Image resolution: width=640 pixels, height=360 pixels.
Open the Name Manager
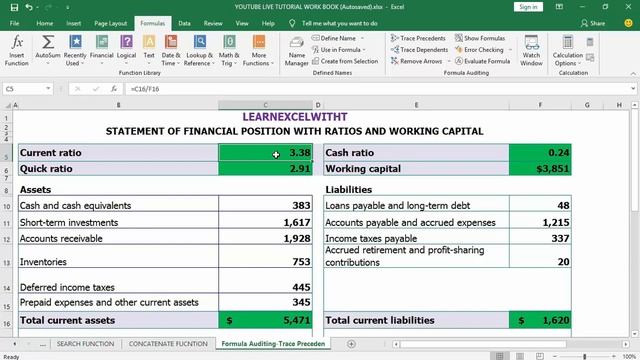296,51
